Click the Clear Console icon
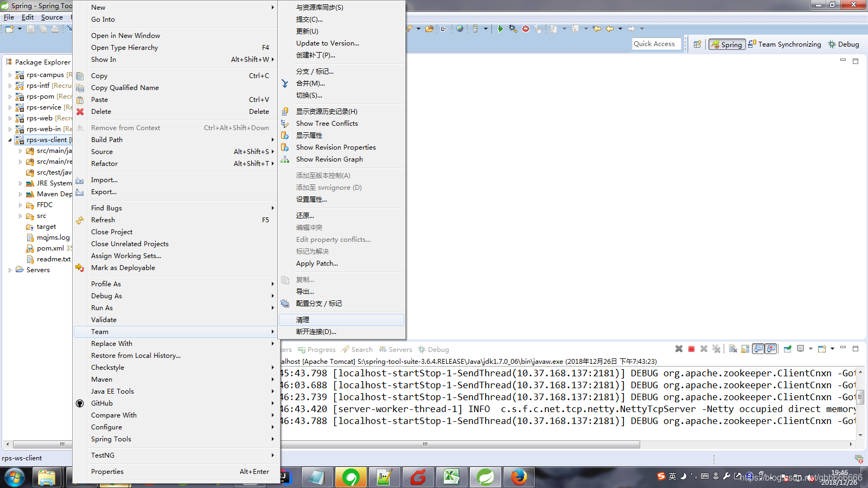Viewport: 868px width, 488px height. (733, 349)
